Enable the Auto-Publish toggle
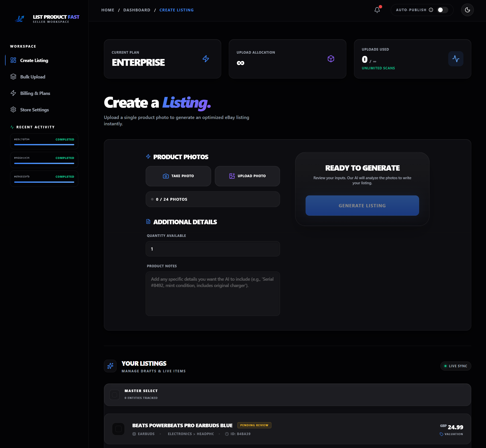Image resolution: width=486 pixels, height=448 pixels. tap(442, 10)
